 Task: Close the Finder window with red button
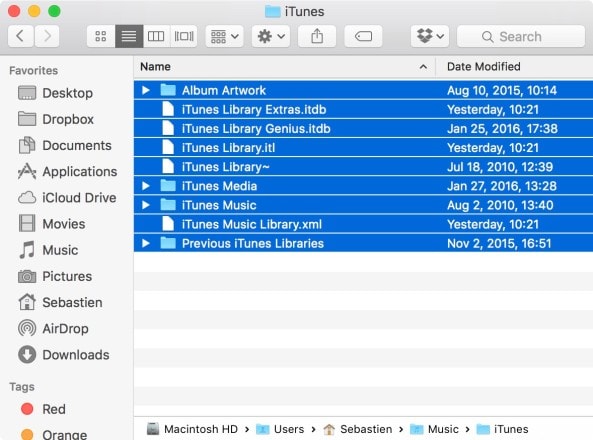pos(14,11)
